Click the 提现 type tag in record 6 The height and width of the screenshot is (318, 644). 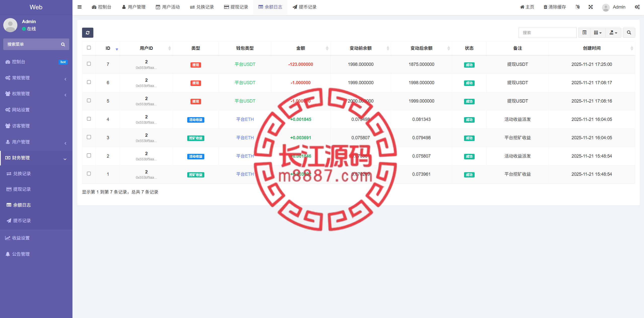tap(196, 83)
